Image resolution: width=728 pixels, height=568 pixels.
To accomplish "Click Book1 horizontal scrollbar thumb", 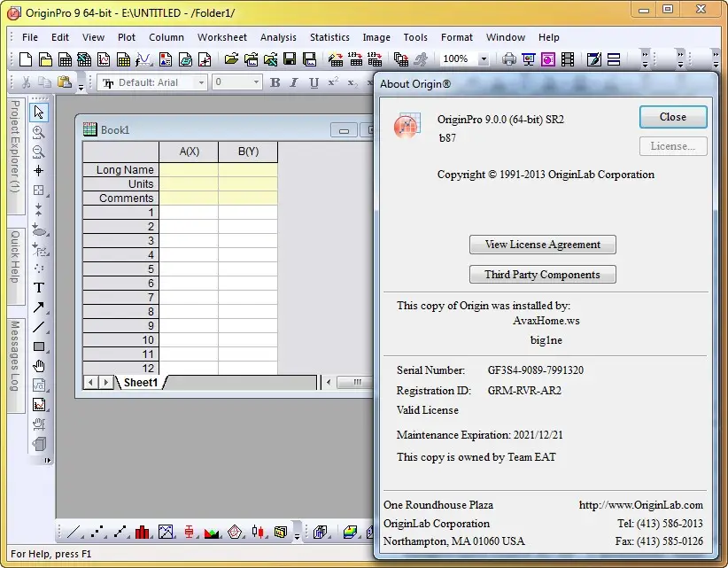I will [x=356, y=383].
